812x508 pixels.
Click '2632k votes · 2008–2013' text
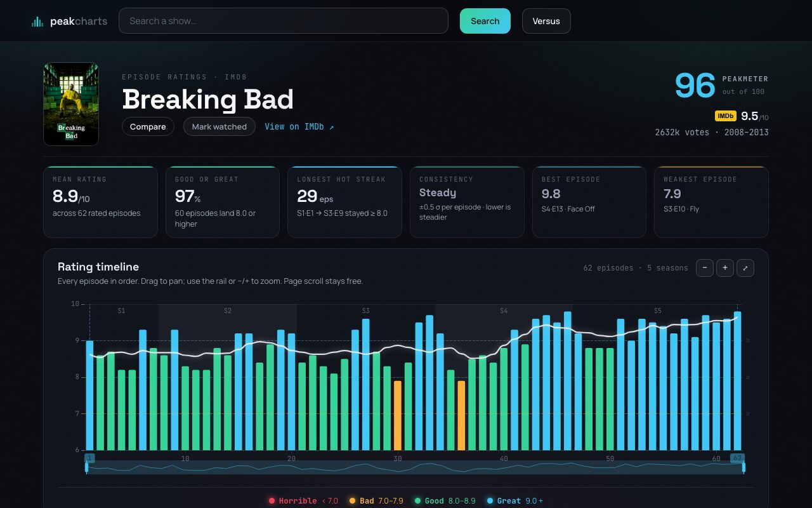(x=712, y=133)
